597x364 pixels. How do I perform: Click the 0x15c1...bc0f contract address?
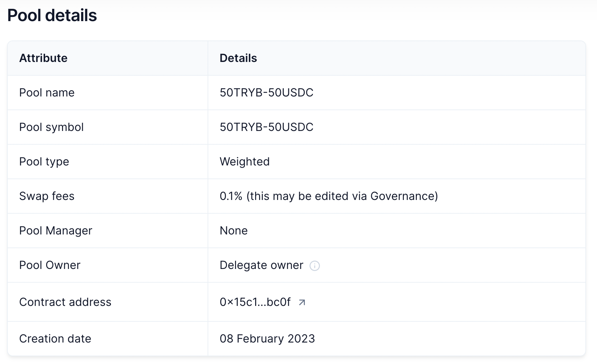pos(255,302)
